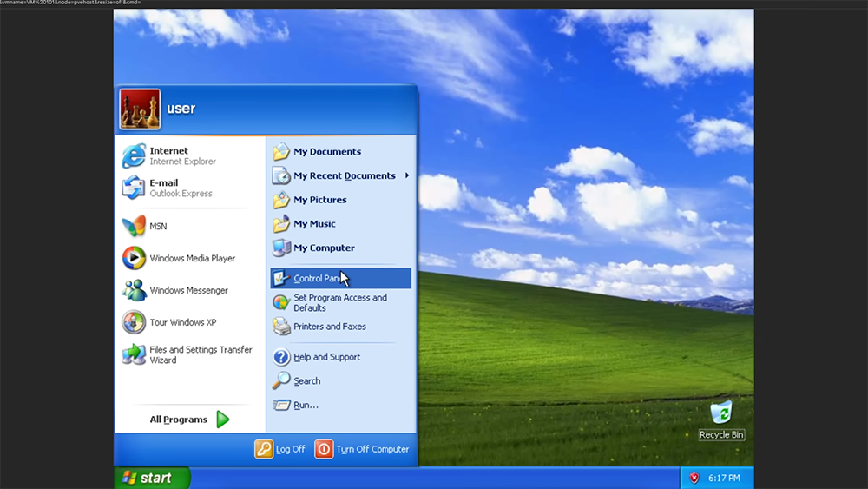Select 'My Pictures' text label
The width and height of the screenshot is (868, 489).
click(320, 200)
